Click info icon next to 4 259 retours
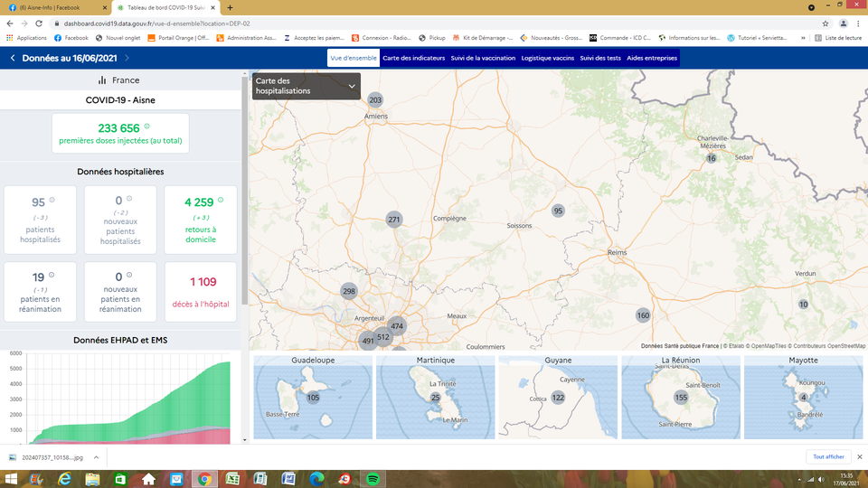The image size is (868, 488). pos(221,200)
